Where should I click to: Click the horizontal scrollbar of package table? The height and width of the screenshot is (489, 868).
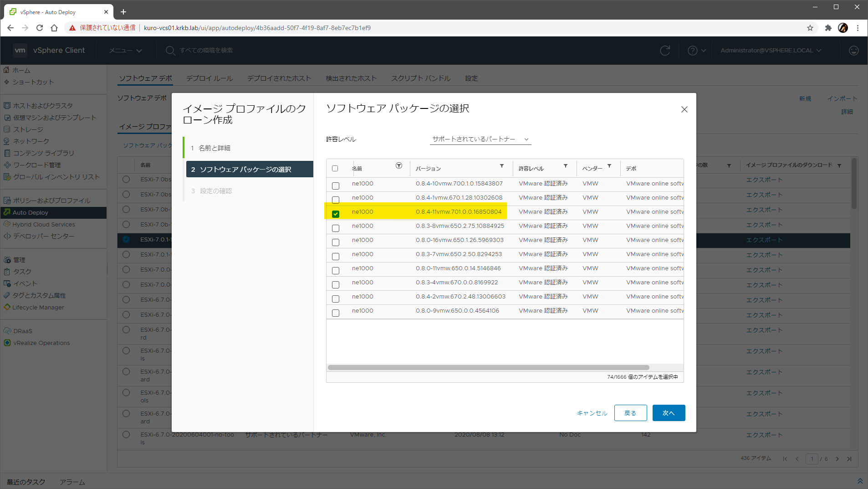(488, 368)
